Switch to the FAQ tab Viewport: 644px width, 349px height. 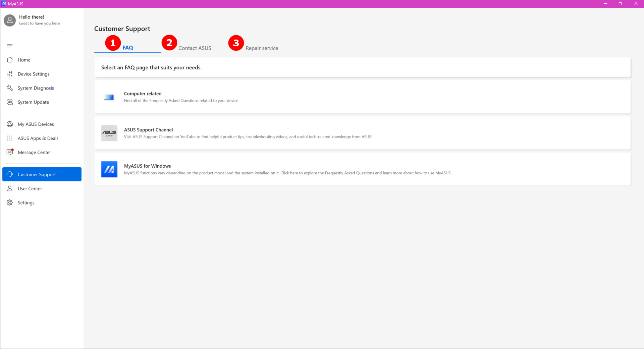[x=127, y=48]
